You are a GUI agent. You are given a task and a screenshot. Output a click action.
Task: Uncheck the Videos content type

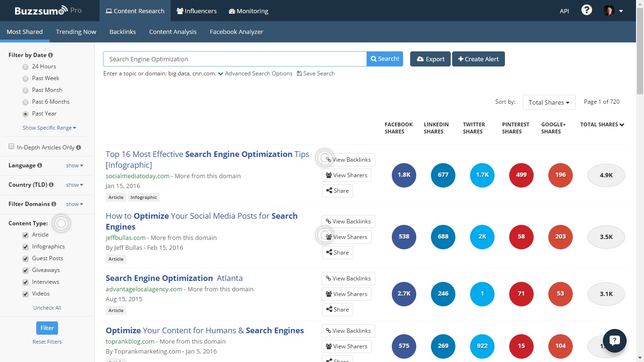(x=25, y=294)
